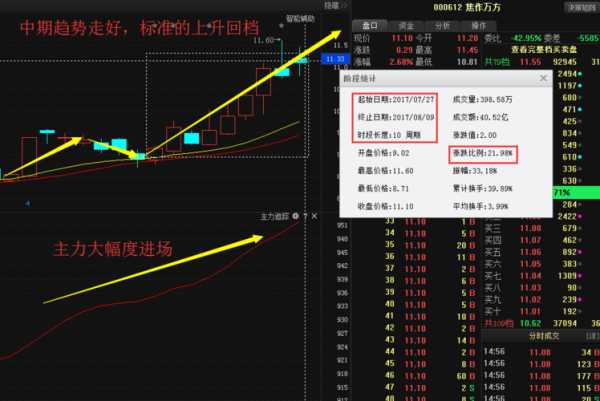Screen dimensions: 600x401
Task: Click the 振幅:33.18% value
Action: (x=474, y=171)
